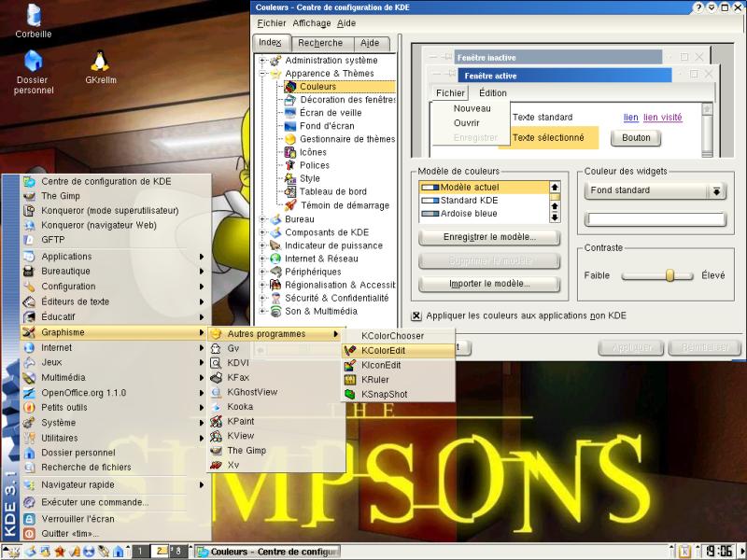747x560 pixels.
Task: Click the home folder icon on the panel
Action: coord(119,552)
